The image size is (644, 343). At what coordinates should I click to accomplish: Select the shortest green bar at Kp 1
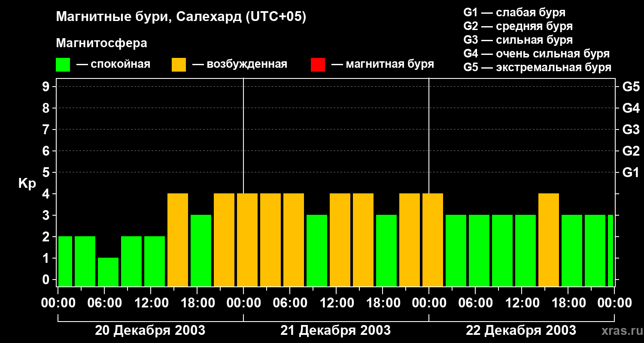pos(108,272)
